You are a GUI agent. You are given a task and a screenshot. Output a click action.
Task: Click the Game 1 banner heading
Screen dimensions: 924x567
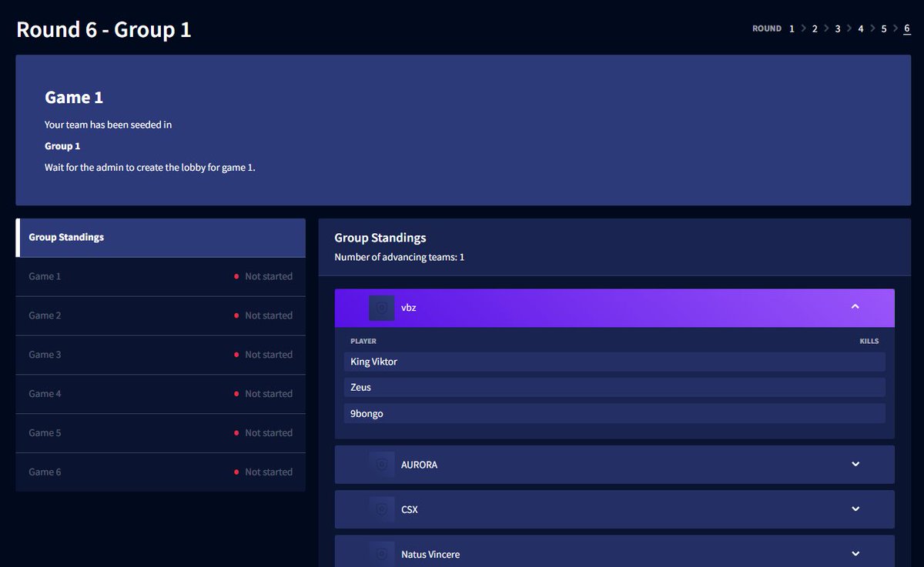[x=74, y=98]
